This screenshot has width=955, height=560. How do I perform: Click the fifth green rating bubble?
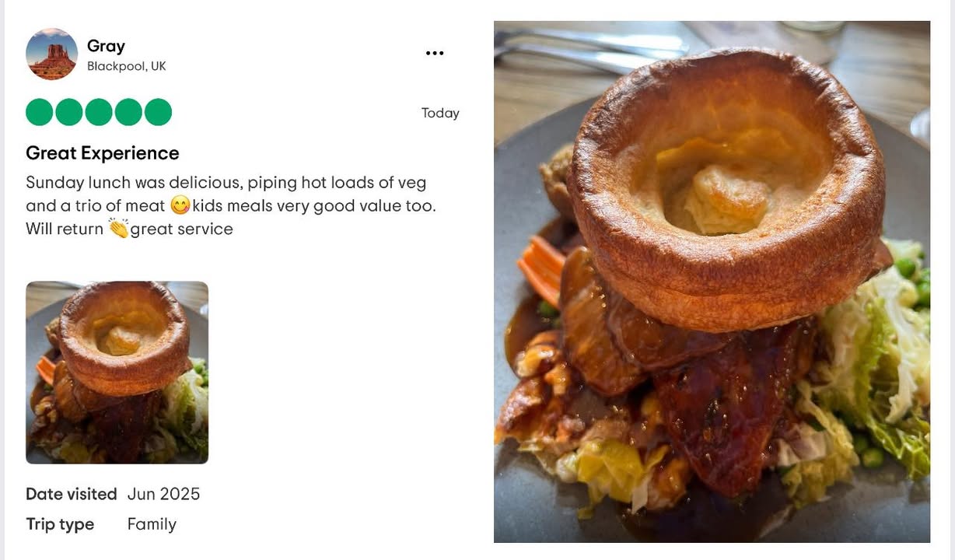(158, 112)
